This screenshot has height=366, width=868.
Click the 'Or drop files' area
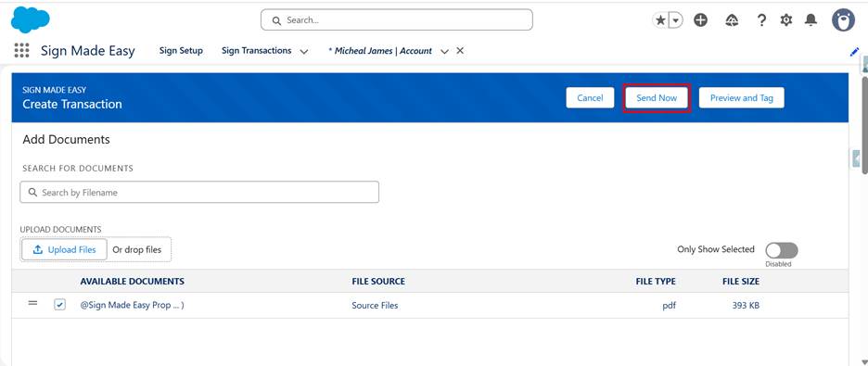137,250
